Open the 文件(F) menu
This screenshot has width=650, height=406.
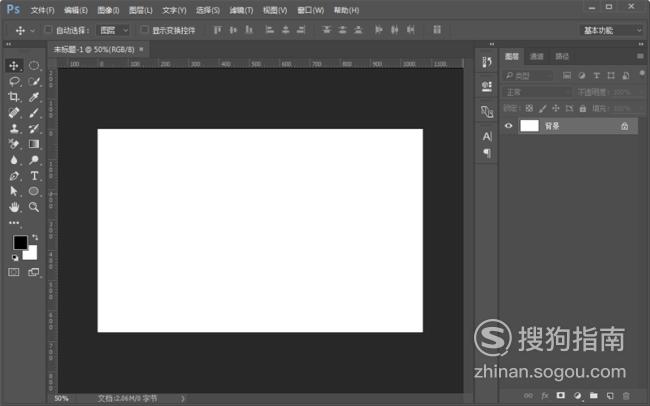click(43, 10)
